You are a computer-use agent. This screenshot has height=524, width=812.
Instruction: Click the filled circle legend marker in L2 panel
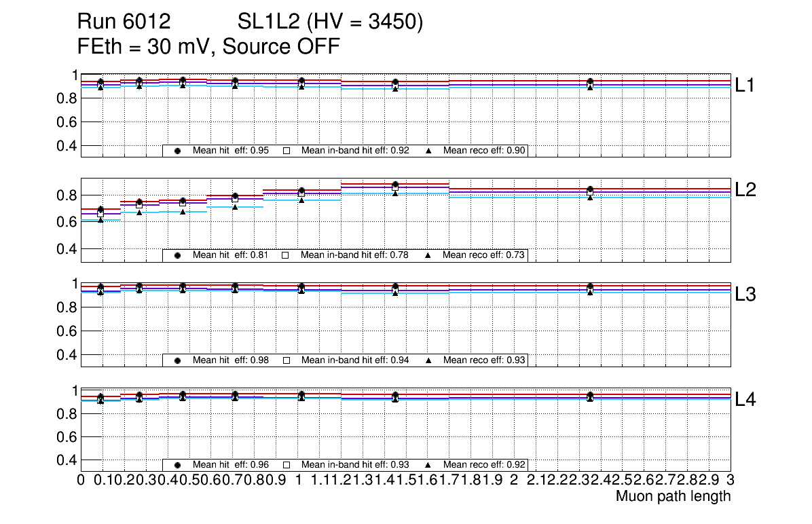click(178, 255)
